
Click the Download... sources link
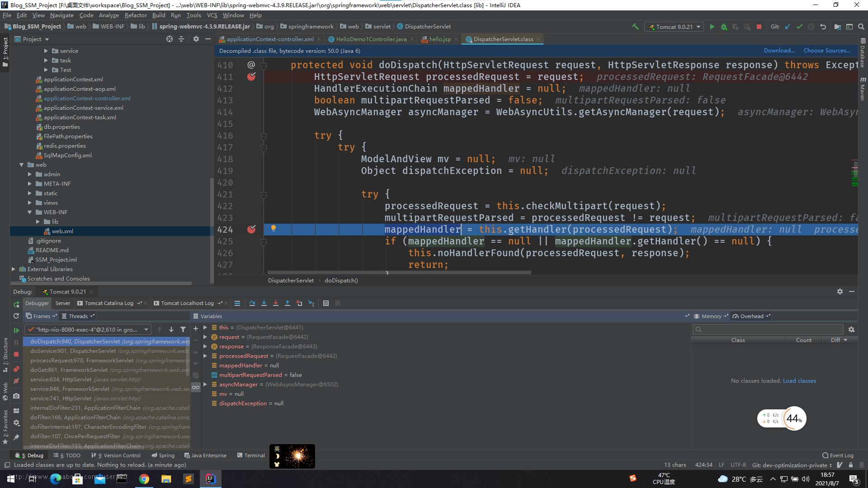[x=779, y=51]
